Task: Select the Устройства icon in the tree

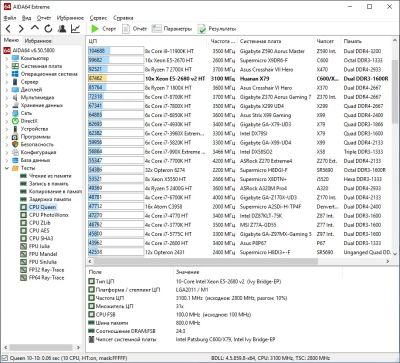Action: pos(15,129)
